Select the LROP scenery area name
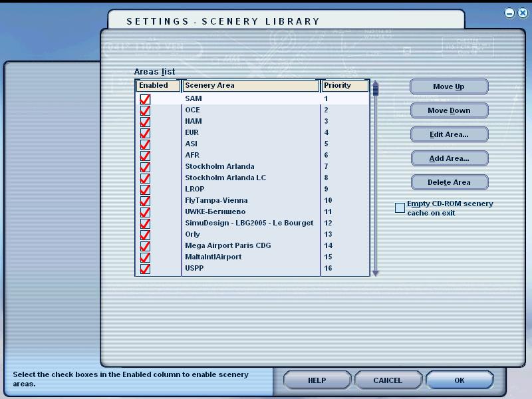The height and width of the screenshot is (399, 532). coord(194,189)
